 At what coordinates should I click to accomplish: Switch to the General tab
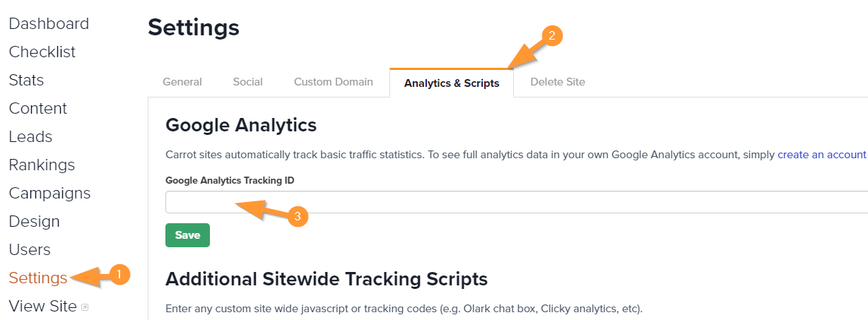click(x=182, y=82)
